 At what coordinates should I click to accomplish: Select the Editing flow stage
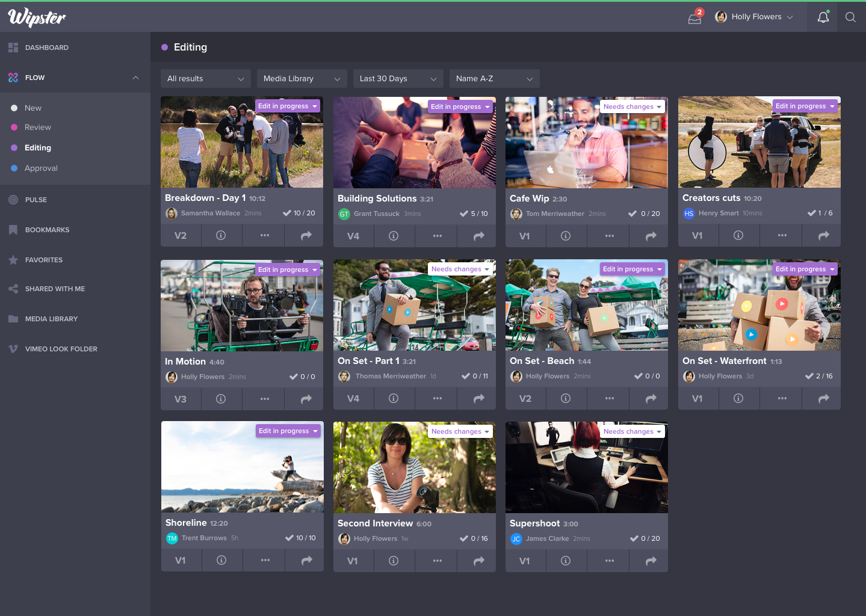(x=37, y=148)
